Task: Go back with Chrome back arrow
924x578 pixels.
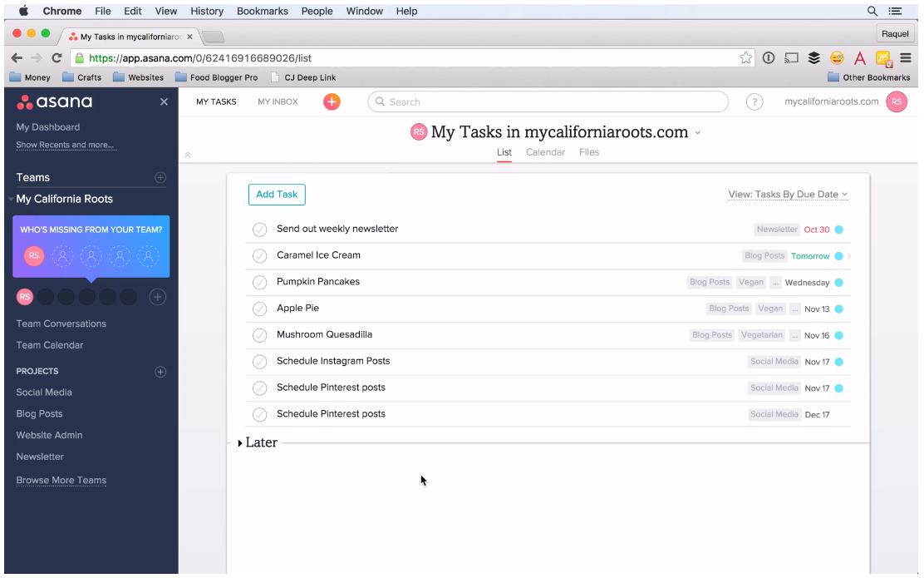Action: click(x=17, y=58)
